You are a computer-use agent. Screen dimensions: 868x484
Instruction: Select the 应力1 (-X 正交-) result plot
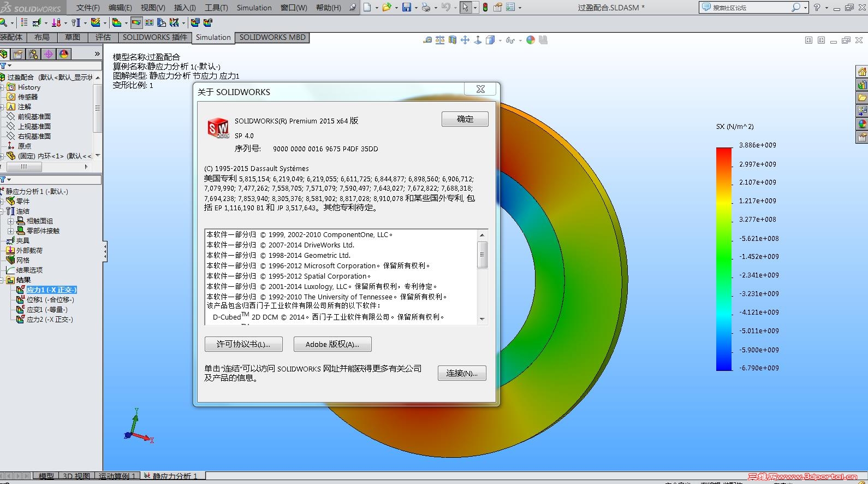[52, 290]
